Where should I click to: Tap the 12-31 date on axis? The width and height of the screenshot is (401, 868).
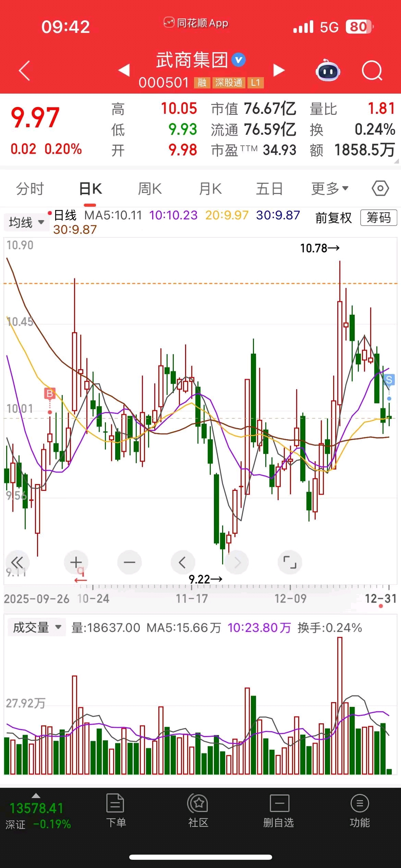click(380, 599)
